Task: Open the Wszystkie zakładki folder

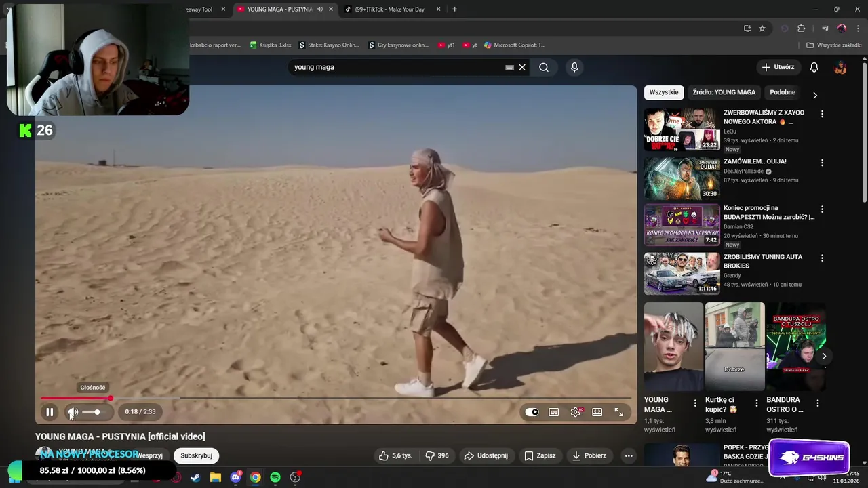Action: click(833, 45)
